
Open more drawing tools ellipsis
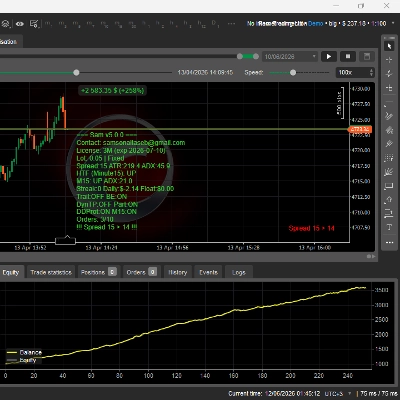[389, 242]
